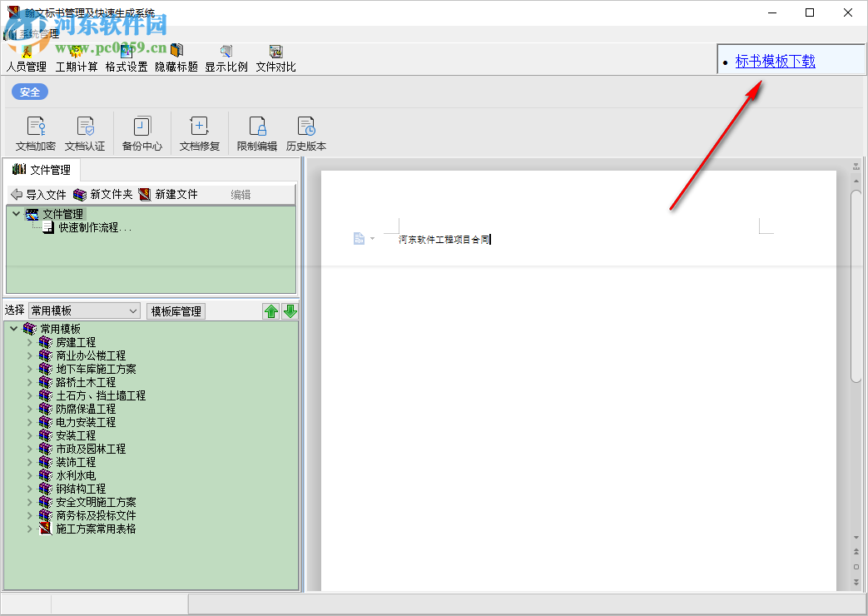Move template up with green up arrow
This screenshot has width=868, height=616.
(x=271, y=311)
